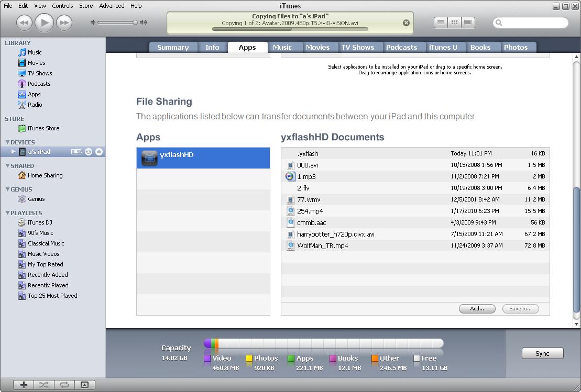The width and height of the screenshot is (581, 392).
Task: Collapse the GENIUS section
Action: (7, 189)
